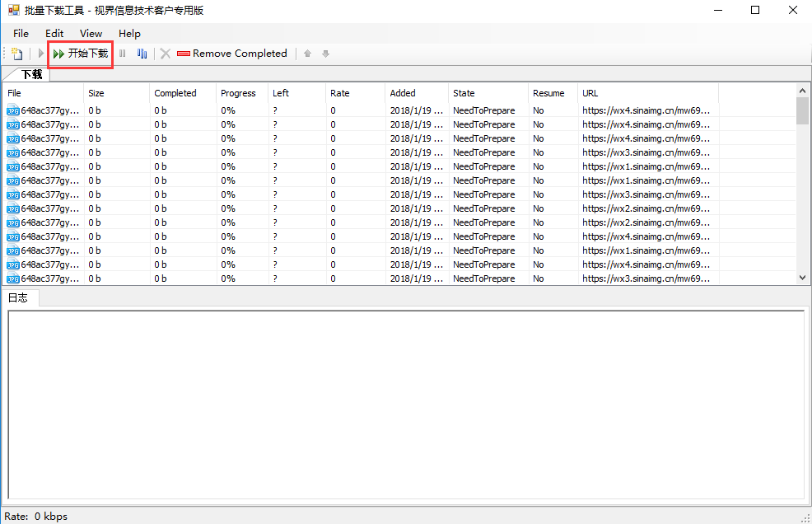
Task: Click the pause download icon
Action: [123, 54]
